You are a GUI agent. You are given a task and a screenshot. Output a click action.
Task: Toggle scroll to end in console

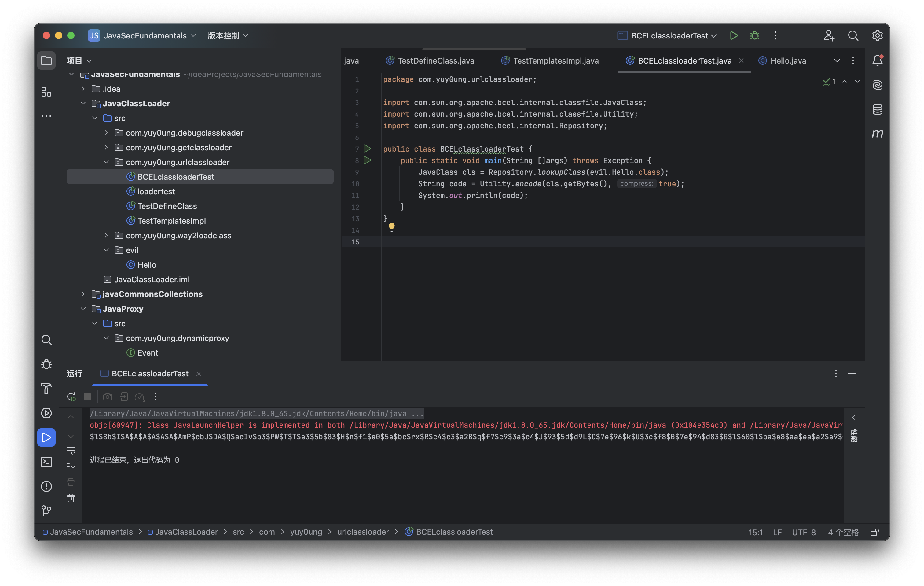tap(71, 466)
